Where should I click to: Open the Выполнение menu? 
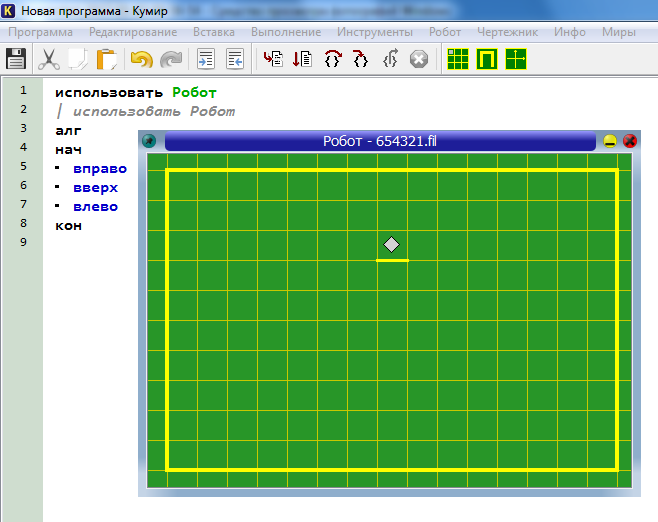click(x=286, y=32)
